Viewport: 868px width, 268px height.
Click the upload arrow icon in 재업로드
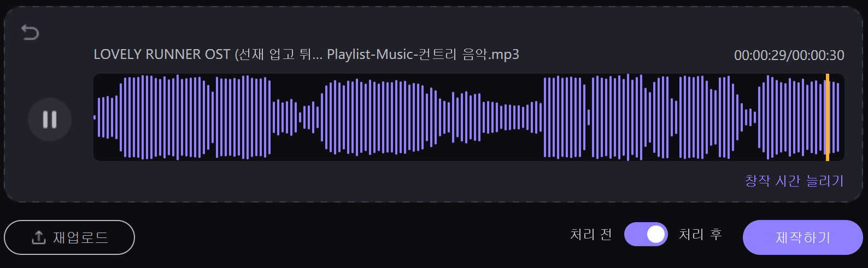tap(38, 237)
